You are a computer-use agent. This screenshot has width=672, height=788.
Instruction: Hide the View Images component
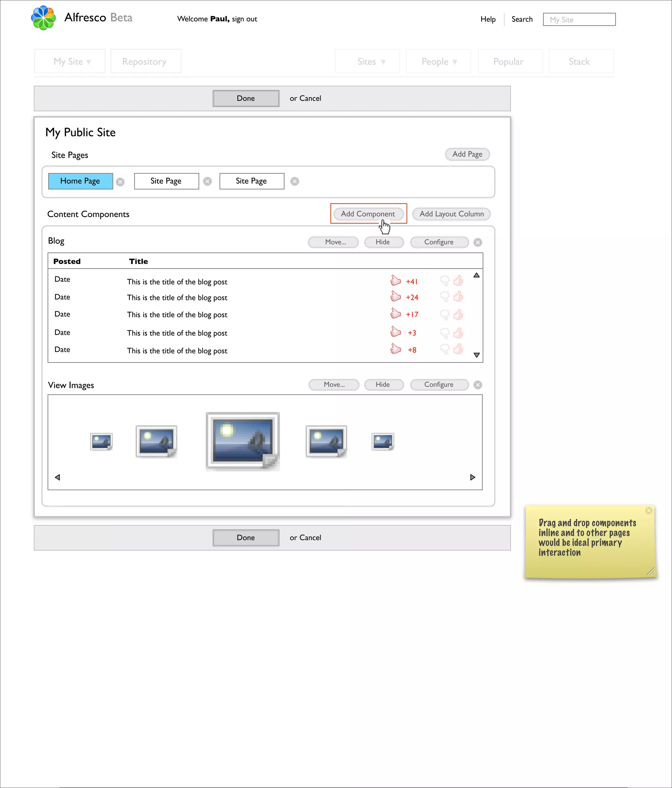tap(384, 385)
